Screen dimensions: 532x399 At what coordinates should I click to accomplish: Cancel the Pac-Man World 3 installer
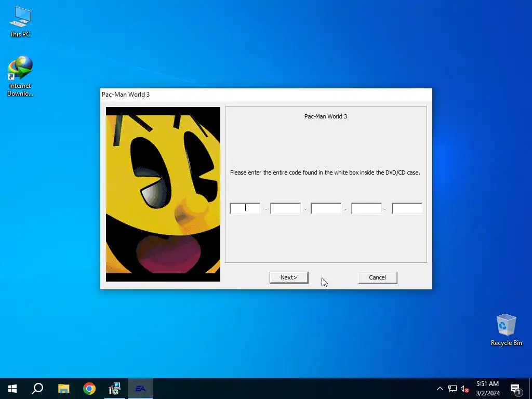[x=378, y=277]
